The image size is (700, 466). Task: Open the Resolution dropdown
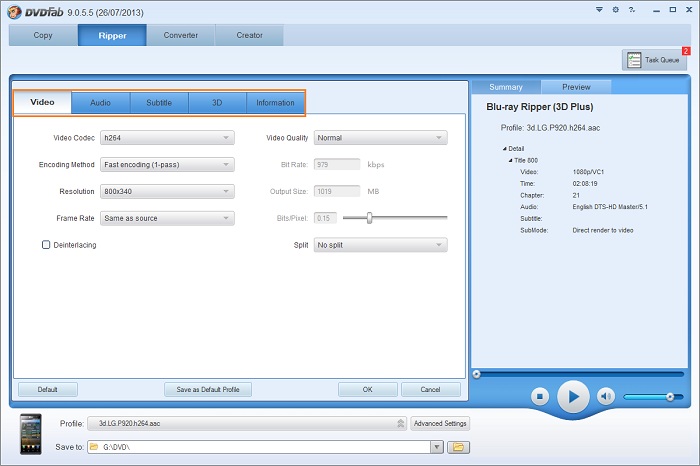click(x=167, y=191)
